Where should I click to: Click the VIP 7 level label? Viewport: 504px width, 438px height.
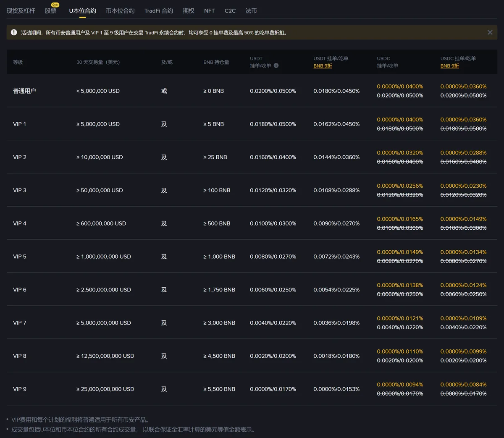(20, 323)
